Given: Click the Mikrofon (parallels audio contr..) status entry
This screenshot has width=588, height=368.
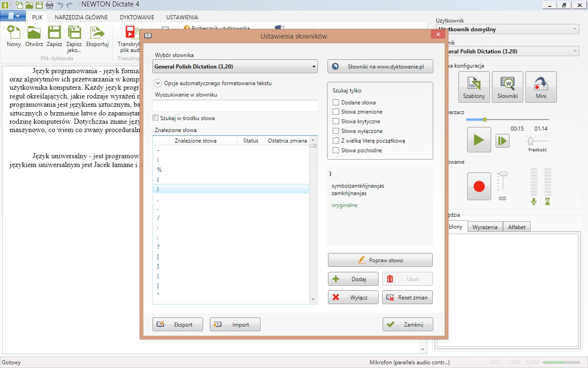Looking at the screenshot, I should (410, 362).
